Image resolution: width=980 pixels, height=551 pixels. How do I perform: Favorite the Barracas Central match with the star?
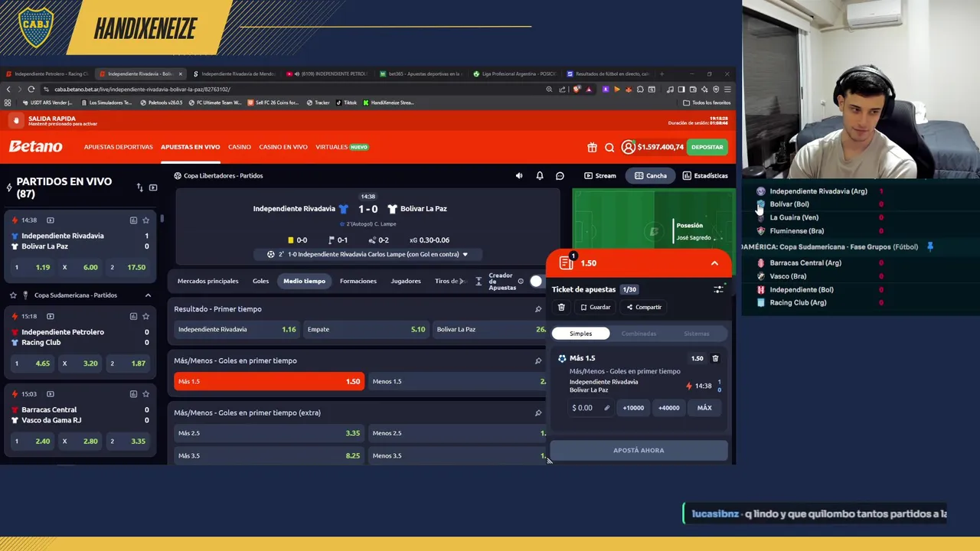[145, 394]
